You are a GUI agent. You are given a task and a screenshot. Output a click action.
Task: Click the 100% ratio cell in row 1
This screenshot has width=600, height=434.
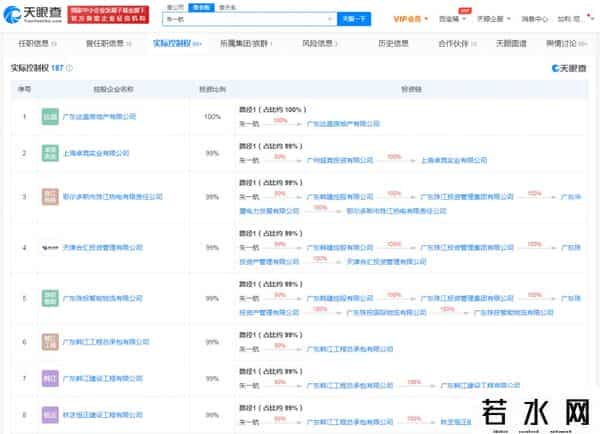212,117
